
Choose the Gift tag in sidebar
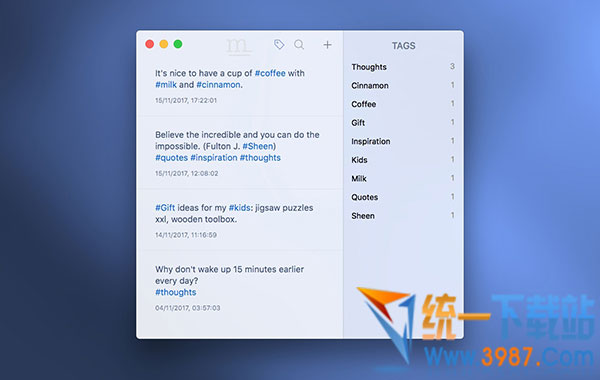403,123
